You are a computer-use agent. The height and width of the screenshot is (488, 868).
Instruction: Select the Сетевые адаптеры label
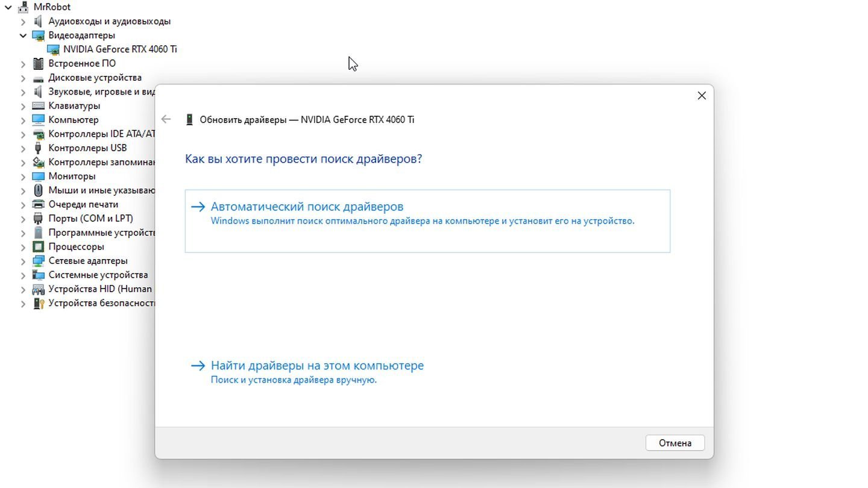pos(88,261)
